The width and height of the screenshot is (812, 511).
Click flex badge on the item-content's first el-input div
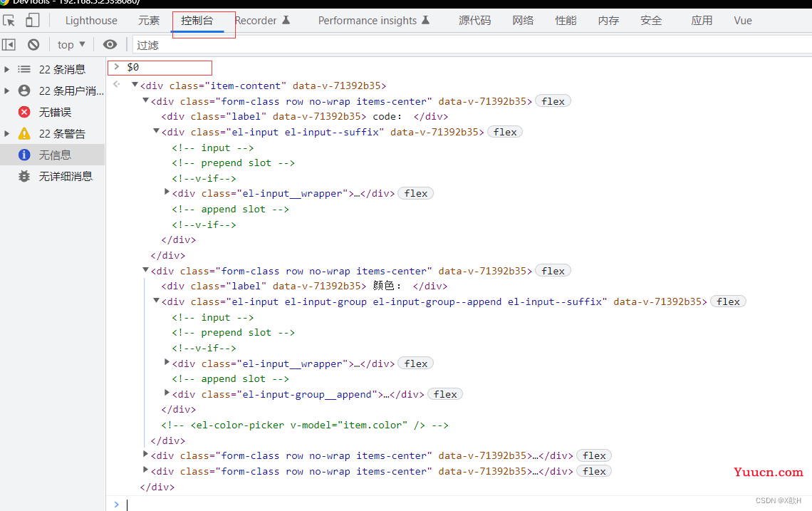click(505, 132)
